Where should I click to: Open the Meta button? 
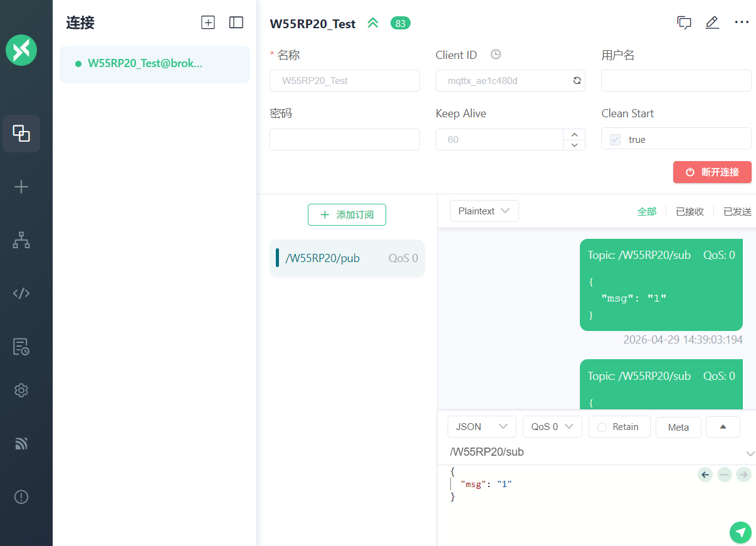tap(678, 428)
